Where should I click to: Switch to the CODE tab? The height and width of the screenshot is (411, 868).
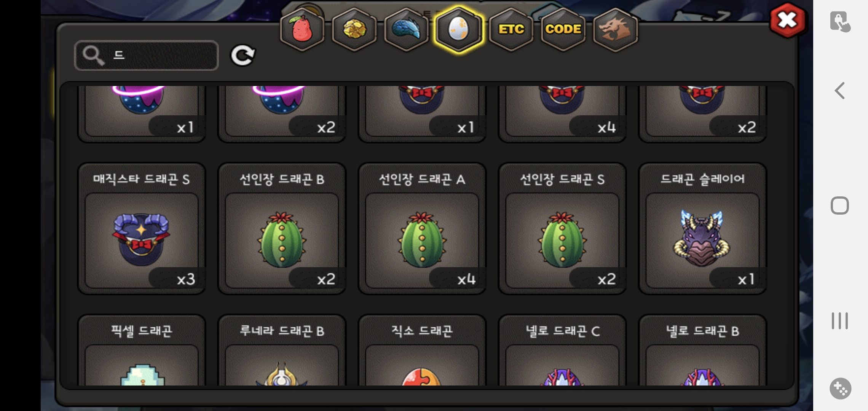pos(563,30)
